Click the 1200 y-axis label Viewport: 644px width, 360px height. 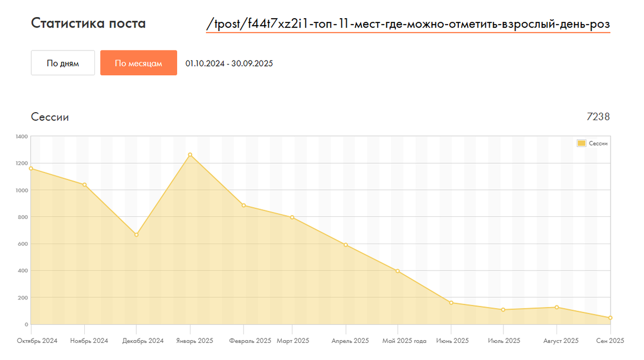point(21,163)
